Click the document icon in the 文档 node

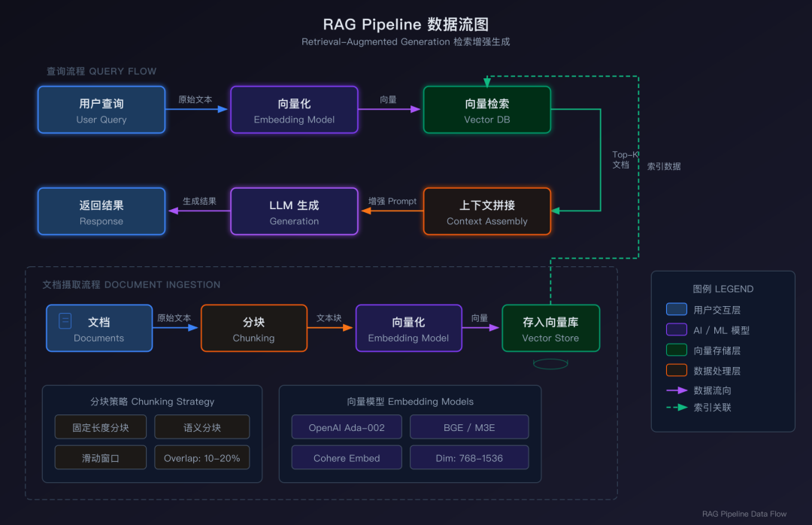[65, 321]
